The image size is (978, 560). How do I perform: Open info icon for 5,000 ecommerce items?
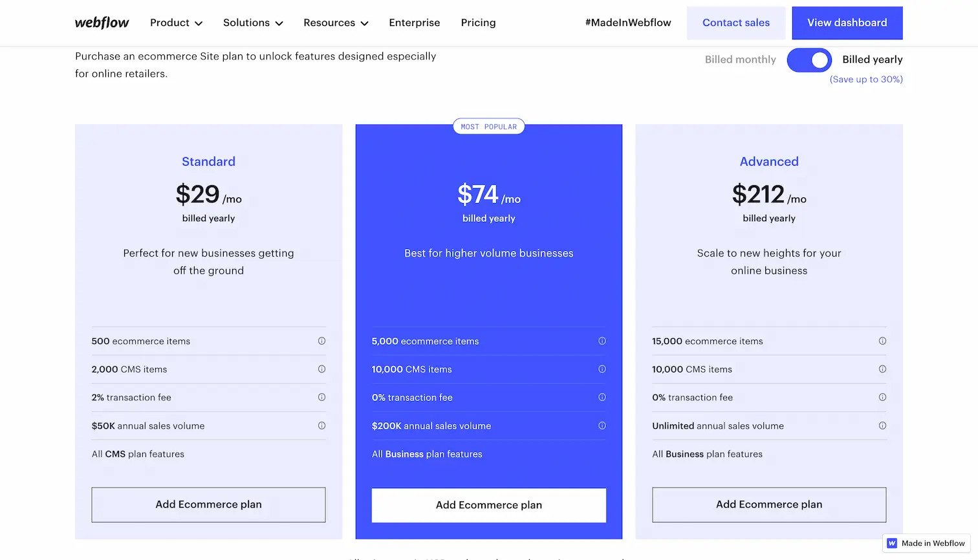pyautogui.click(x=602, y=341)
